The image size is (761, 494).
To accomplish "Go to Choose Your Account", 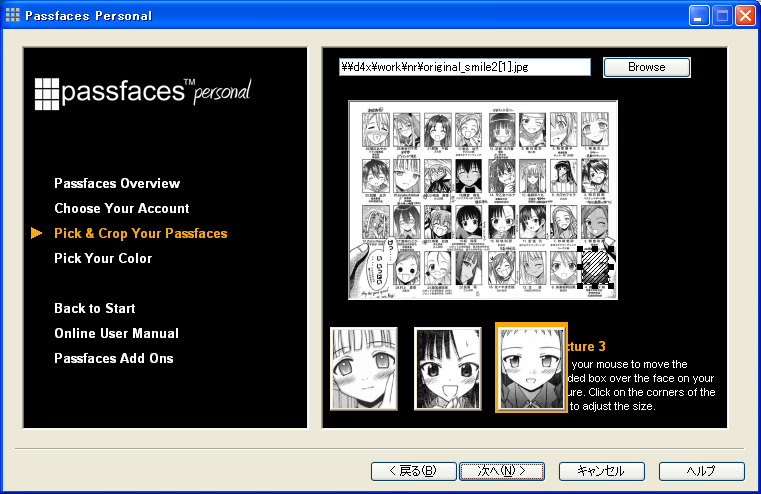I will click(122, 208).
